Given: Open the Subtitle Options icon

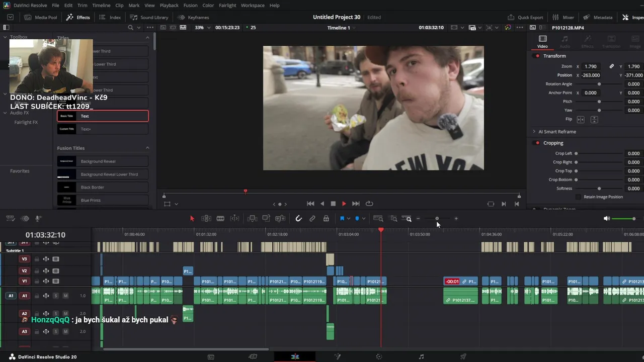Looking at the screenshot, I should pos(25,219).
